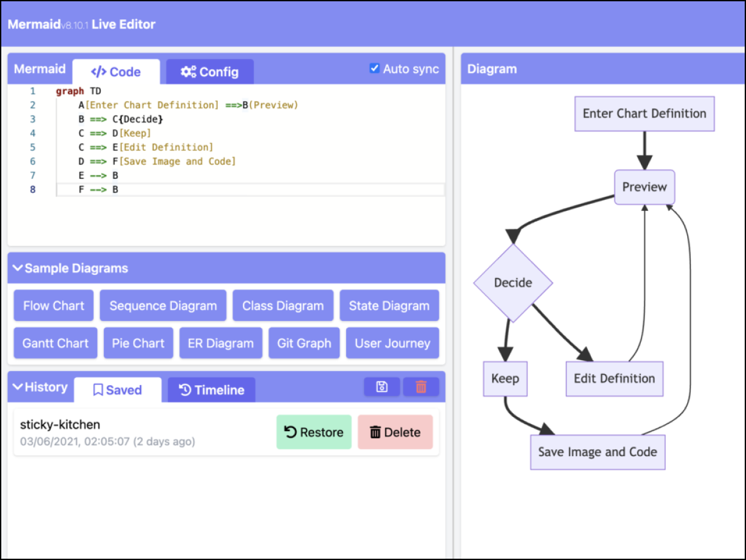The width and height of the screenshot is (746, 560).
Task: Load the User Journey sample
Action: pyautogui.click(x=392, y=343)
